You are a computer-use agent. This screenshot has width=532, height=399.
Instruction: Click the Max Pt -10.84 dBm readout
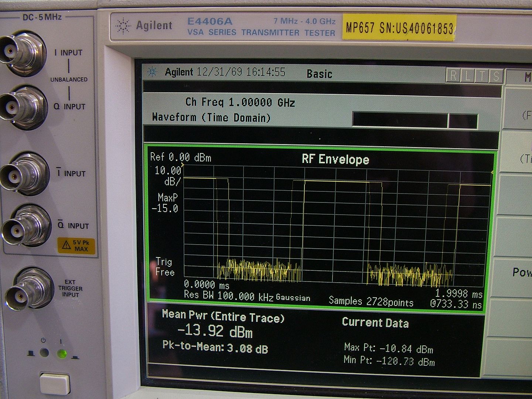point(388,348)
